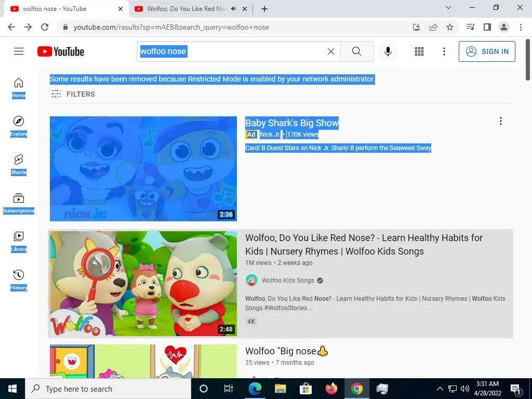
Task: Reload the YouTube results page
Action: [x=45, y=27]
